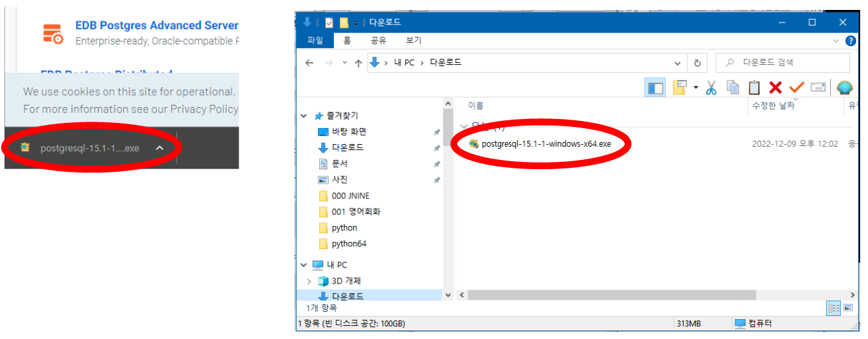Click the Refresh button next to address bar

click(697, 63)
